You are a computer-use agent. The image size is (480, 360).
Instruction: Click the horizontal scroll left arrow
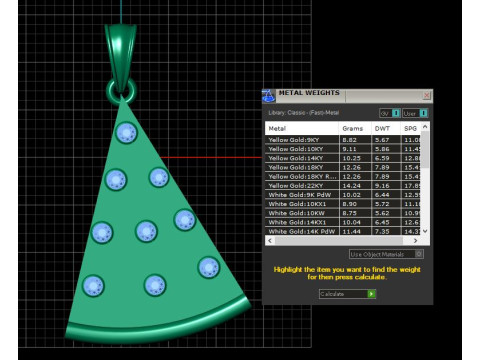[x=270, y=240]
